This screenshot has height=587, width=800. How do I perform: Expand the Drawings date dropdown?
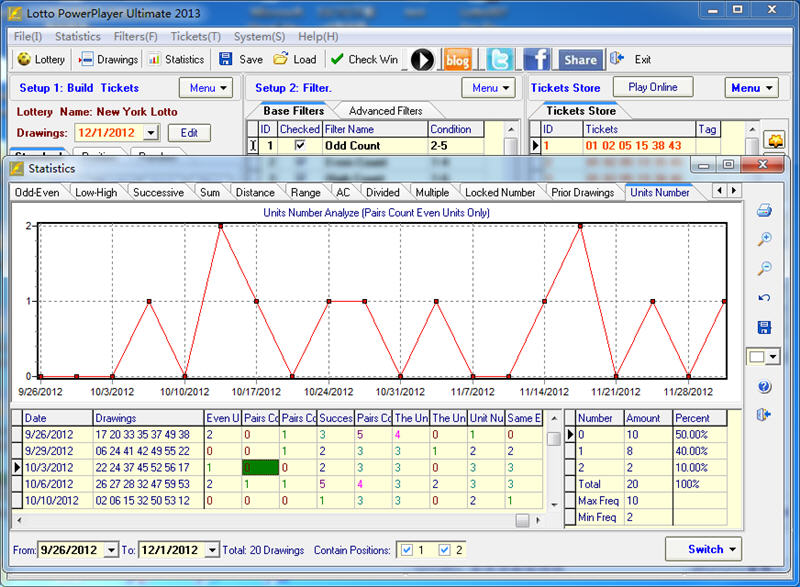click(x=151, y=133)
